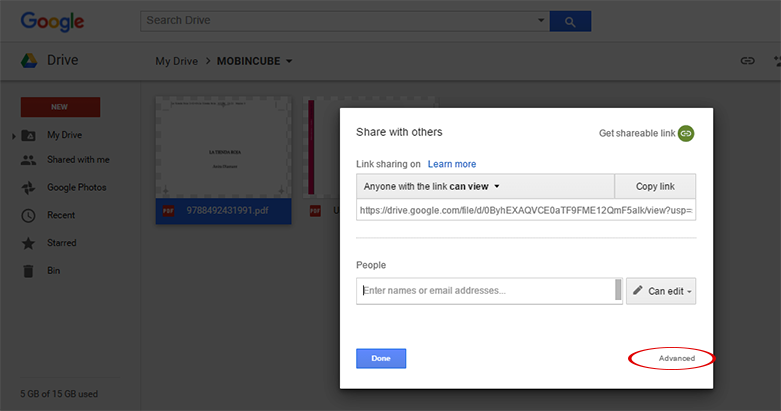Viewport: 781px width, 411px height.
Task: Click the Starred star icon
Action: point(28,243)
